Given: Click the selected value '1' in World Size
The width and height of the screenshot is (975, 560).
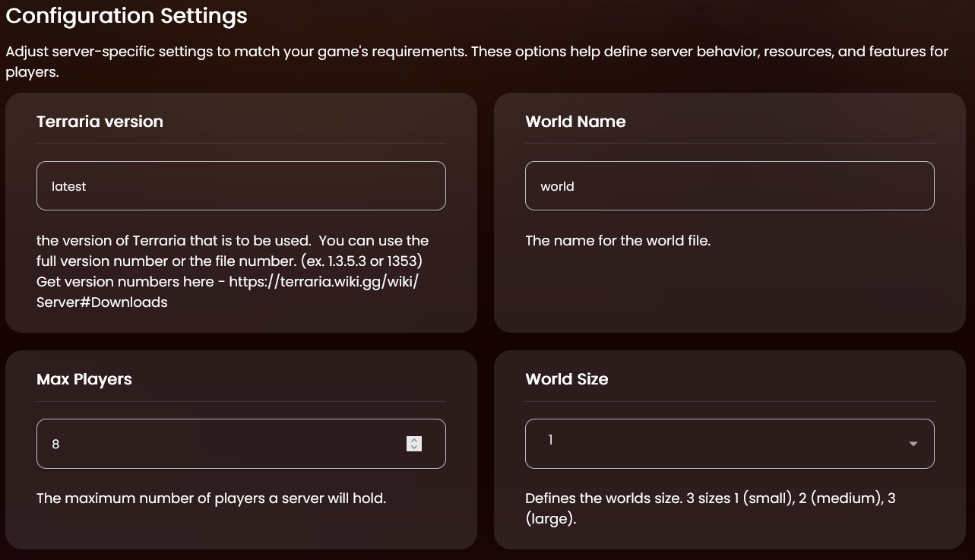Looking at the screenshot, I should [550, 440].
